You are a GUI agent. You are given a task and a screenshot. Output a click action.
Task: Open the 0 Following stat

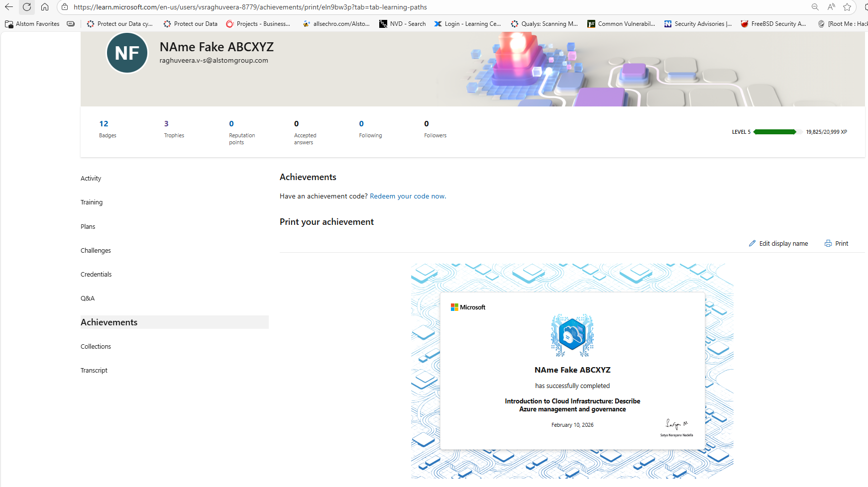(371, 129)
